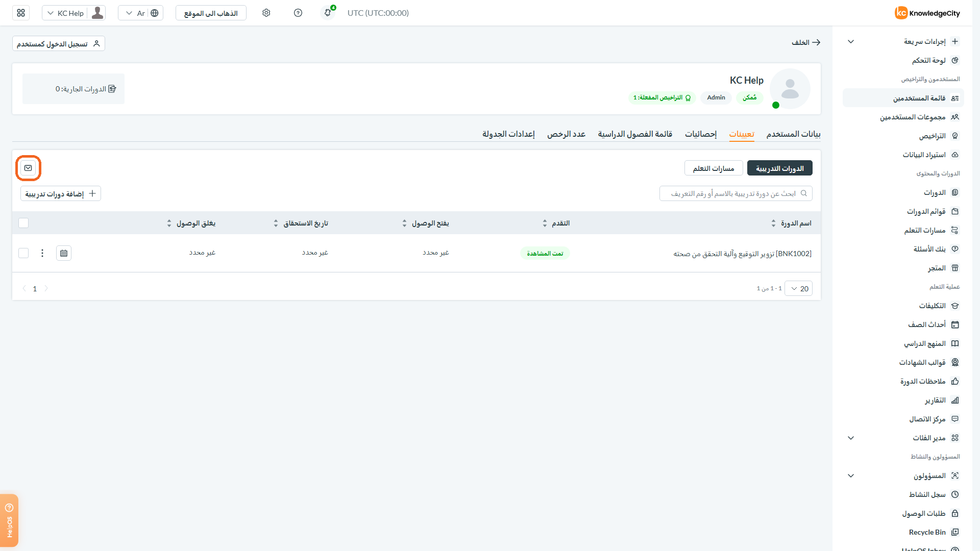Open HelpOS side widget
The image size is (980, 551).
pos(9,520)
